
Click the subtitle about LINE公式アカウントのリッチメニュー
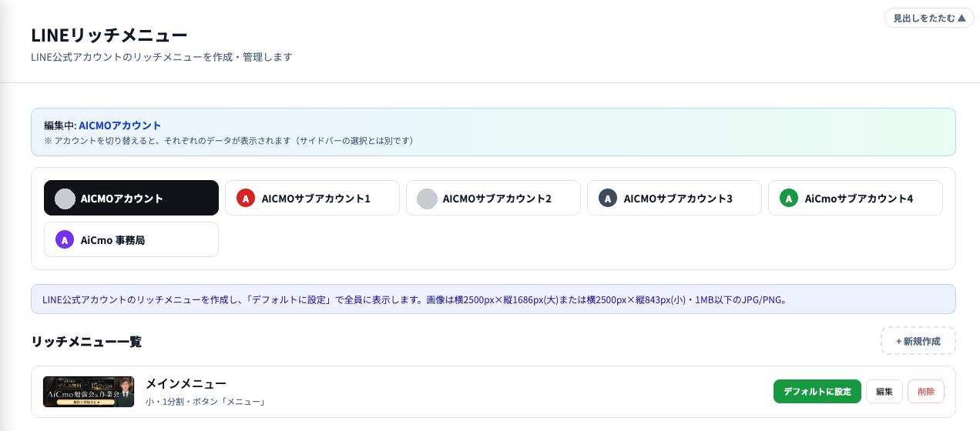(162, 58)
